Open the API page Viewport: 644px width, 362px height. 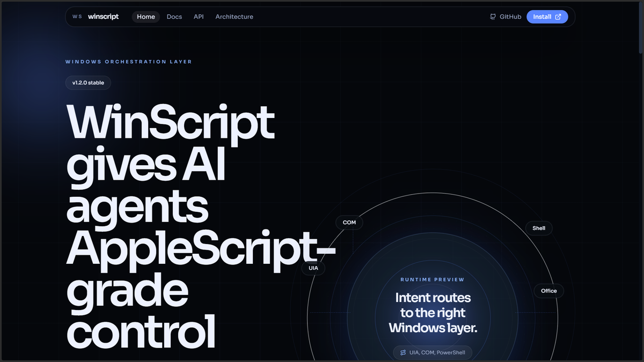click(x=199, y=17)
